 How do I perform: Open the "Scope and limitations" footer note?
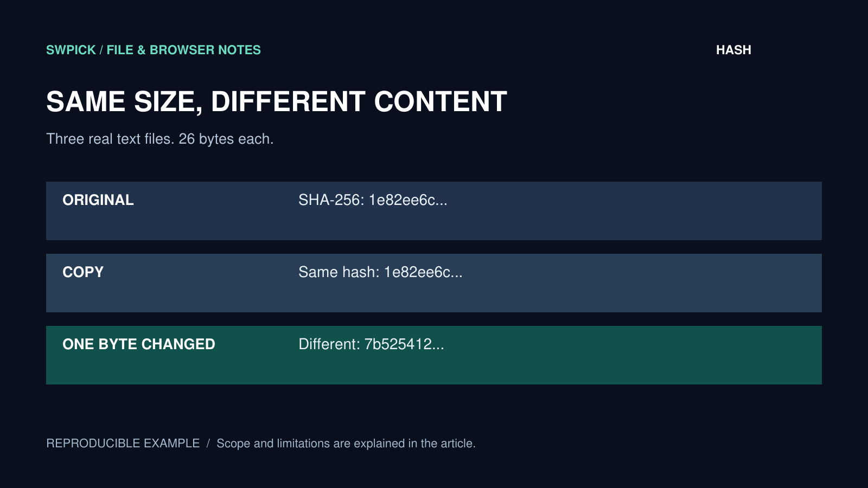pyautogui.click(x=346, y=444)
